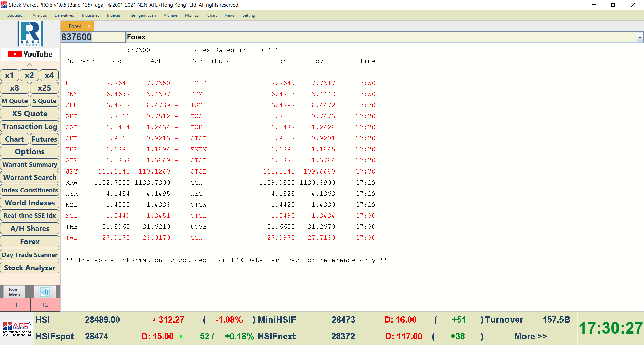Open the Intelligent Scan menu

point(142,15)
